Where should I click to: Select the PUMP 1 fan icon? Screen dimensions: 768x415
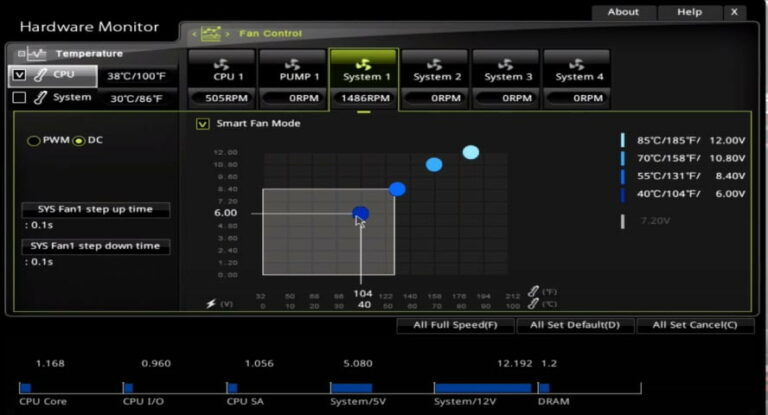click(292, 63)
